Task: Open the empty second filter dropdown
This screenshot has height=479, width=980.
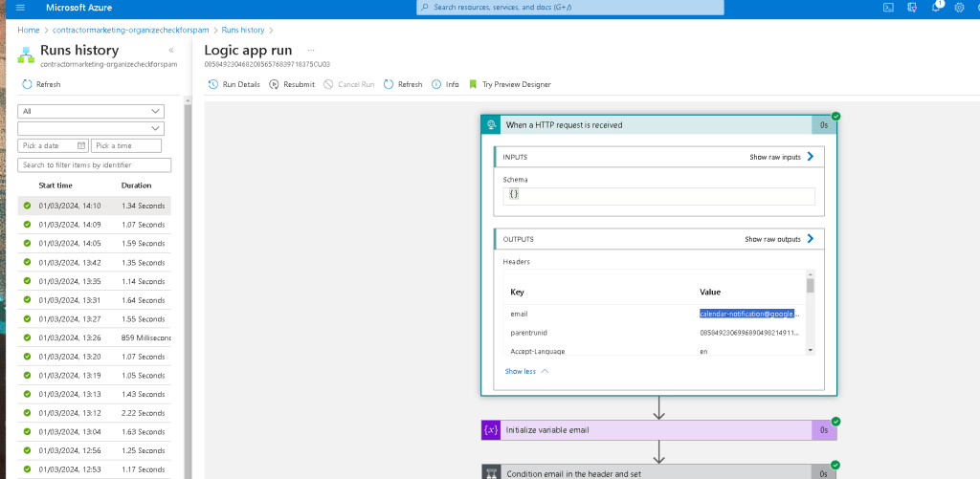Action: [91, 128]
